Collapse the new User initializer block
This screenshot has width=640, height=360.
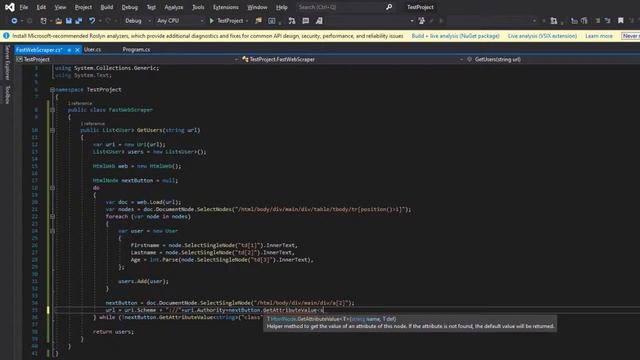click(x=52, y=231)
